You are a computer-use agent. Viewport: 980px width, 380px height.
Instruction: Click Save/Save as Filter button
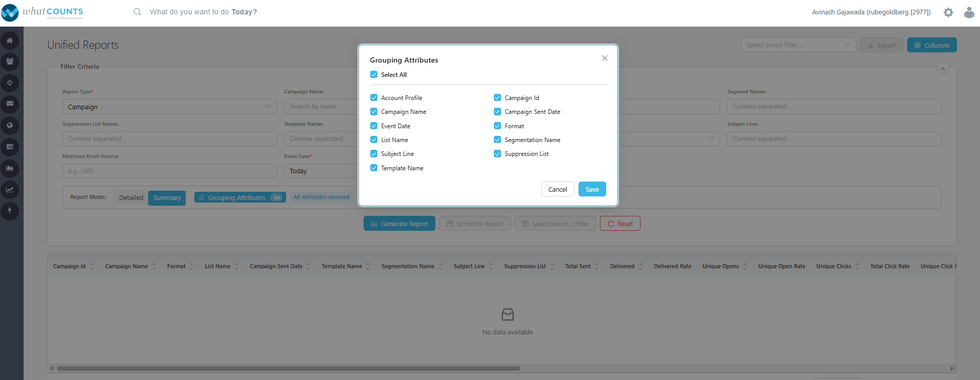(555, 224)
